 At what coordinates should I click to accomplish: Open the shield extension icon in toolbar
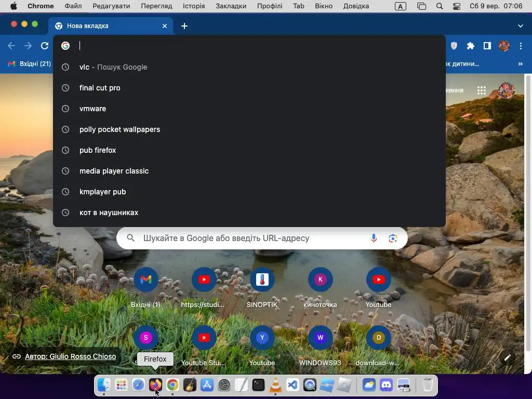point(454,46)
